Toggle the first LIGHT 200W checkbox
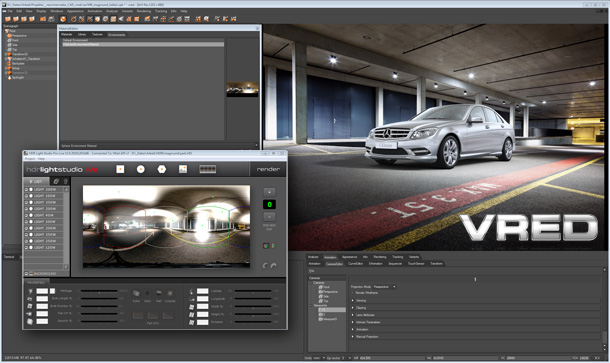 (x=26, y=189)
